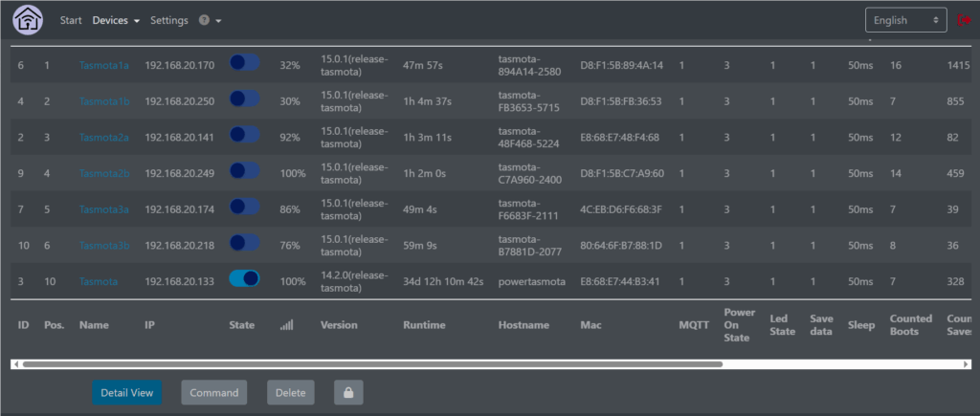Expand the Devices menu dropdown

tap(116, 20)
